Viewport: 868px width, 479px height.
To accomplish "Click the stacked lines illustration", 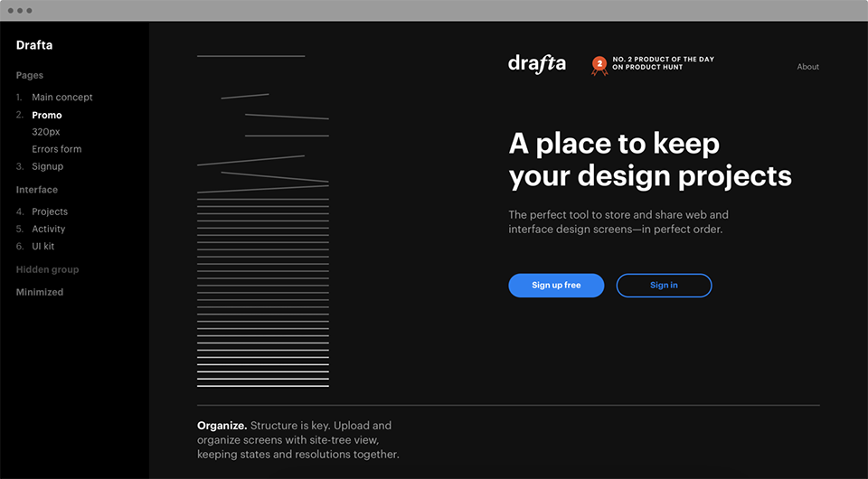I will 263,221.
